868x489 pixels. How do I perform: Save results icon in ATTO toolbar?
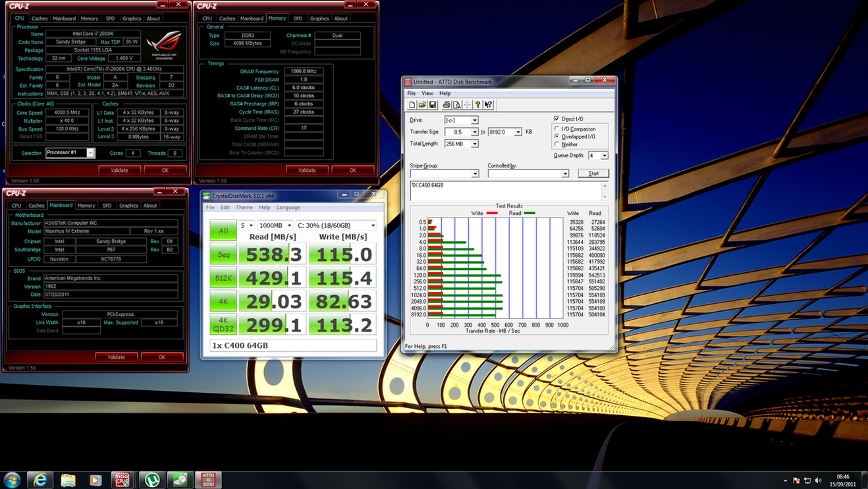(x=433, y=105)
